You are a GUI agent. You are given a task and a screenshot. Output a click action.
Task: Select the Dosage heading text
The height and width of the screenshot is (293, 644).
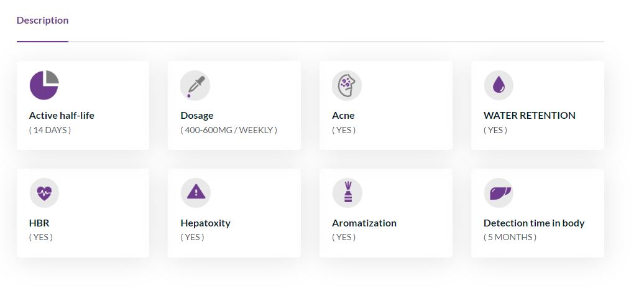click(196, 116)
